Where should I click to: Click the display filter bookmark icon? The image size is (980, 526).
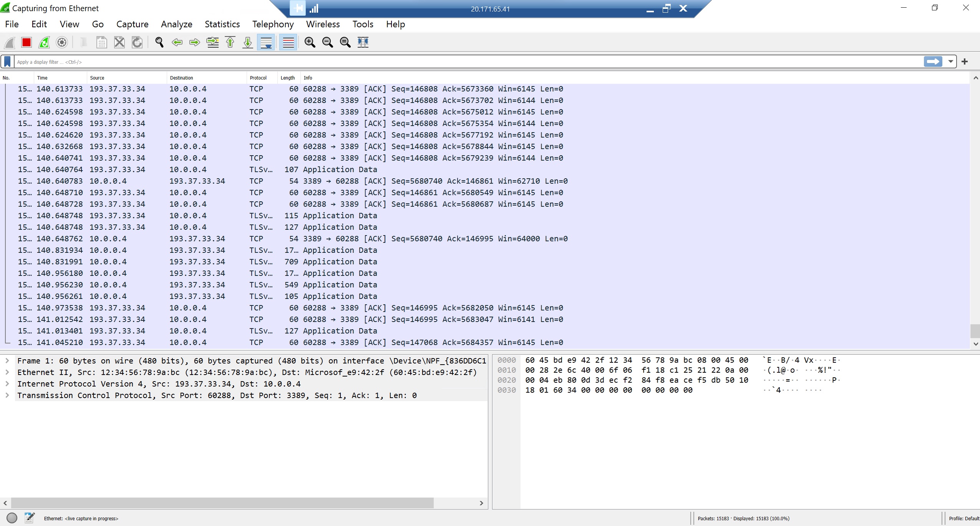(x=7, y=61)
